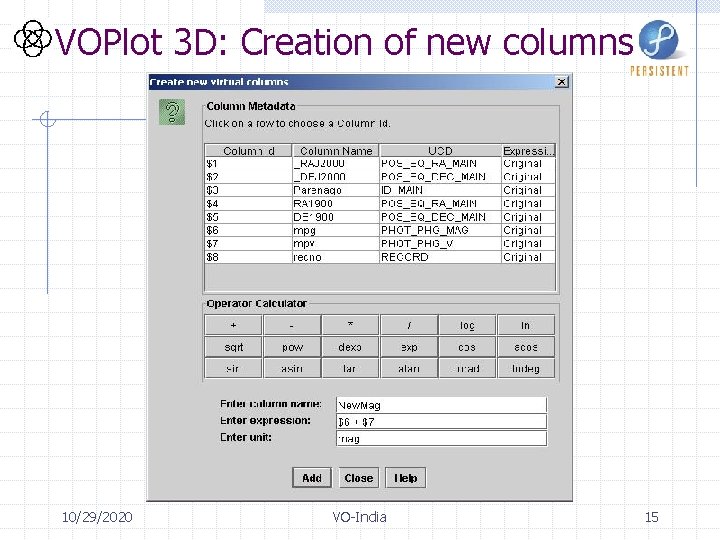Select row $2 in the metadata table
Viewport: 720px width, 540px height.
point(380,177)
